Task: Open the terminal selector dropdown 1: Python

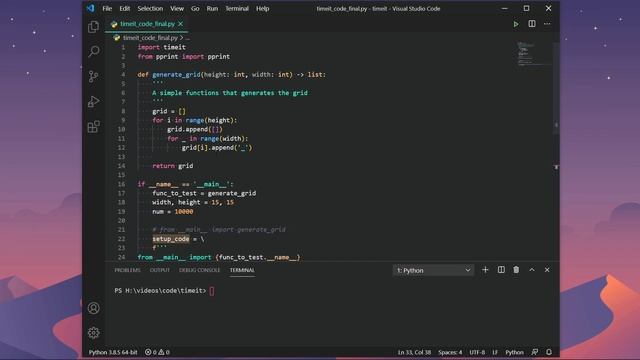Action: tap(433, 270)
